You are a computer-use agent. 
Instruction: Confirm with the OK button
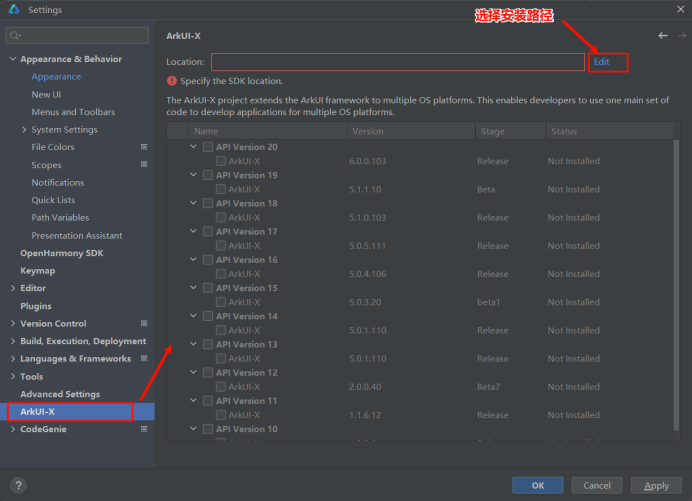[538, 486]
